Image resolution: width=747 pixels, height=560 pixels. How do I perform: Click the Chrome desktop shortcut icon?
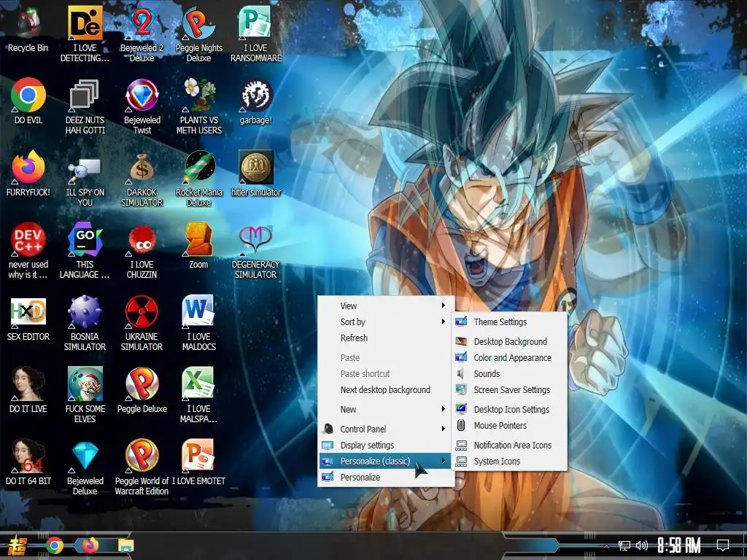[28, 95]
